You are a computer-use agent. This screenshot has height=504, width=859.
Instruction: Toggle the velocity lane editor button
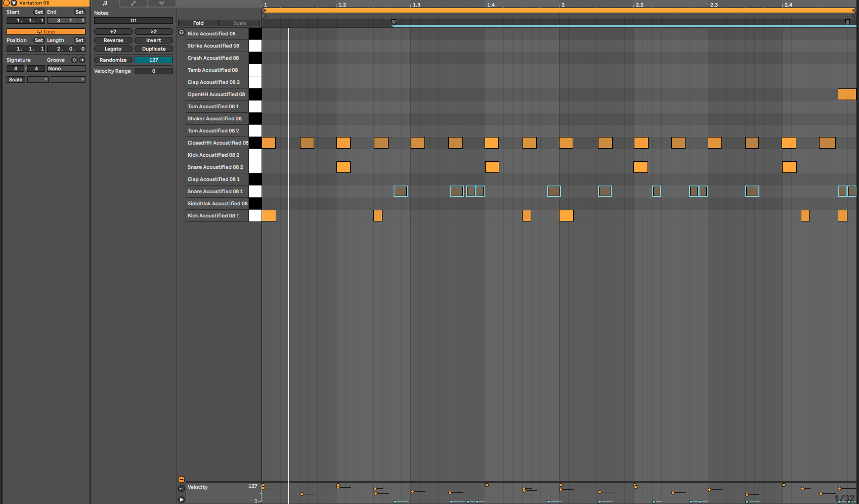pyautogui.click(x=181, y=479)
